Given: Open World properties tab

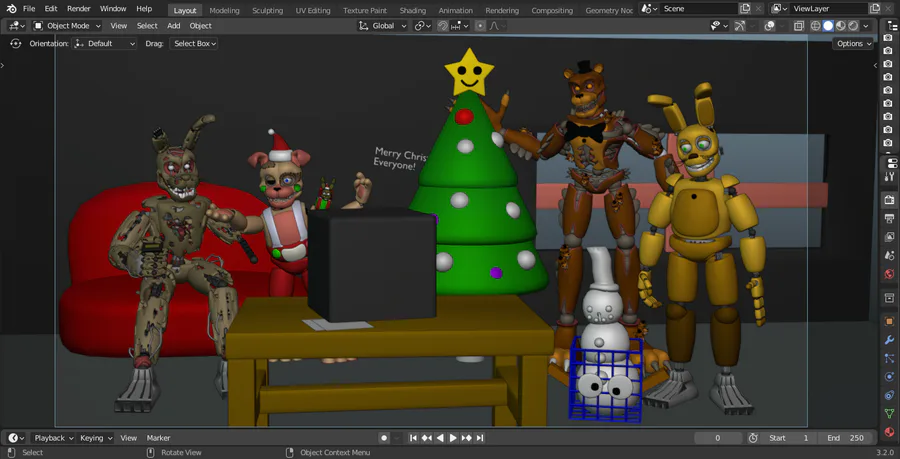Looking at the screenshot, I should point(890,273).
